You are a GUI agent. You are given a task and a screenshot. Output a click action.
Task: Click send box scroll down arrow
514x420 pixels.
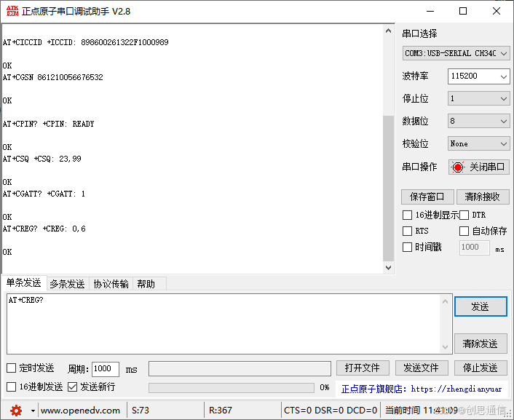coord(445,347)
